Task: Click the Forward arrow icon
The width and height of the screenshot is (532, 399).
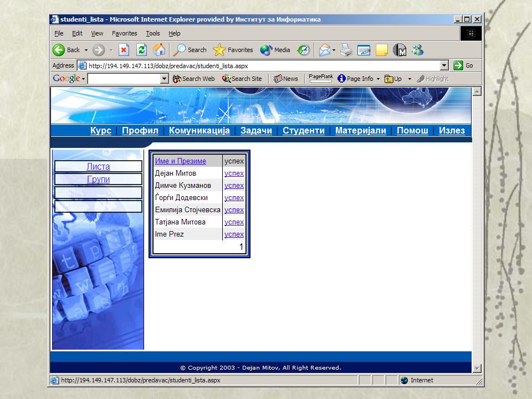Action: [99, 50]
